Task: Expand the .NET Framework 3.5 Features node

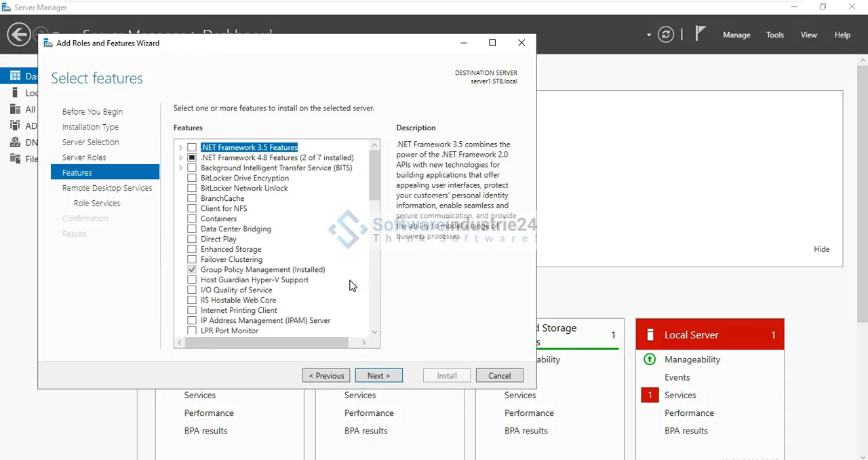Action: click(x=181, y=148)
